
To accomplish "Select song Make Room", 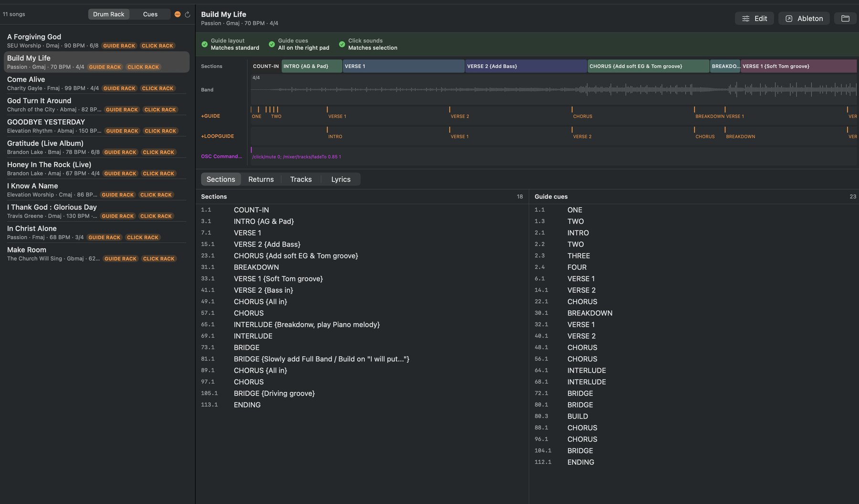I will [96, 254].
